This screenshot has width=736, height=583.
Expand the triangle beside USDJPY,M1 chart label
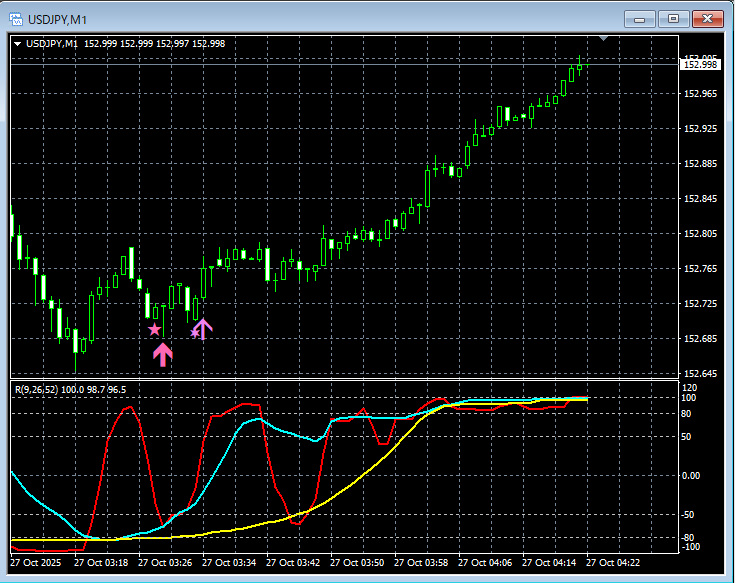[18, 44]
